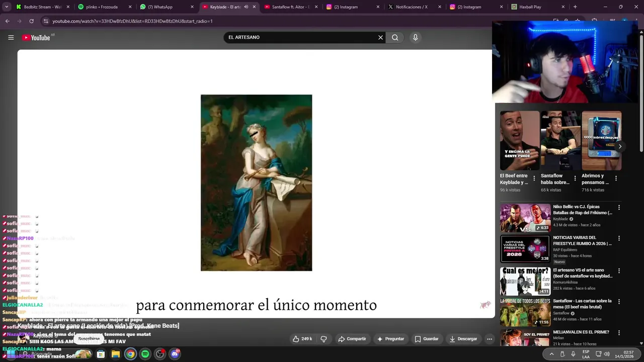Open options for El artesano VS el arte sano
Image resolution: width=644 pixels, height=362 pixels.
(x=619, y=270)
